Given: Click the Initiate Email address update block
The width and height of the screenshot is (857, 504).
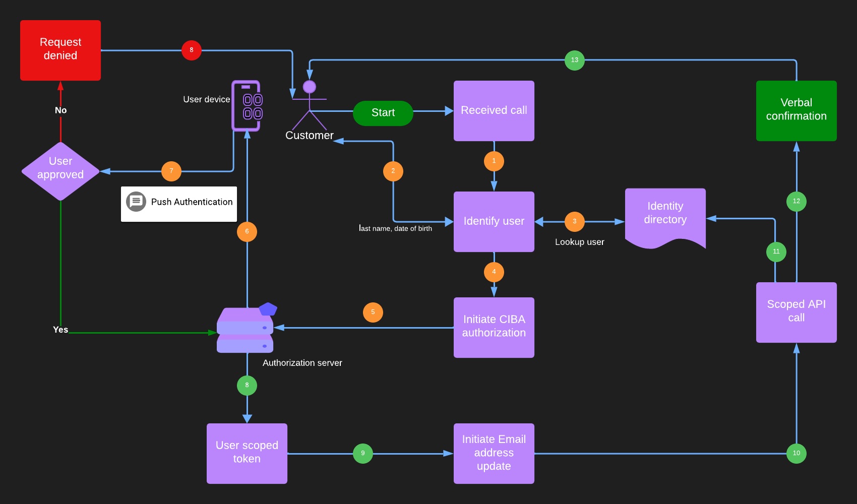Looking at the screenshot, I should pos(494,453).
